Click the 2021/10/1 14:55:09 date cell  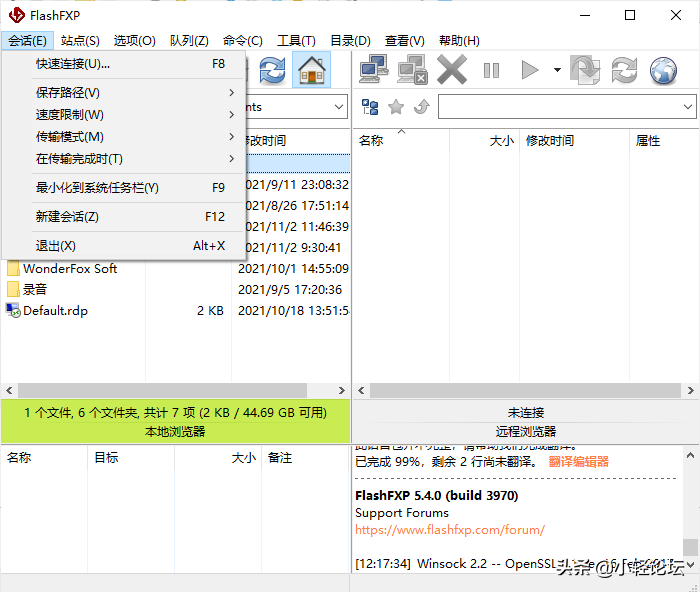[x=293, y=268]
